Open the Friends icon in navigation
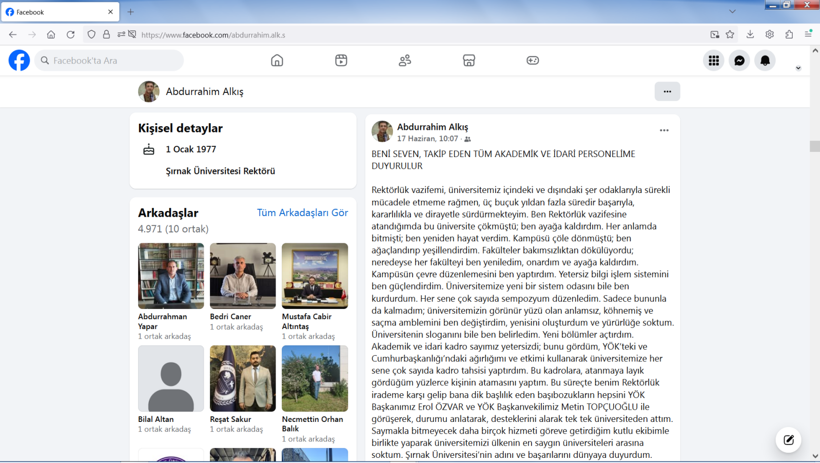The width and height of the screenshot is (820, 463). pyautogui.click(x=405, y=61)
